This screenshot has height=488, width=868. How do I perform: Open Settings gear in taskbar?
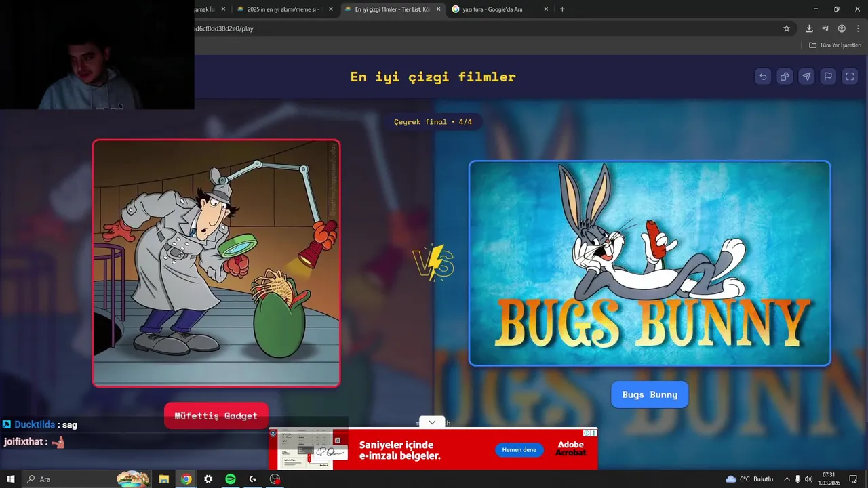tap(208, 479)
